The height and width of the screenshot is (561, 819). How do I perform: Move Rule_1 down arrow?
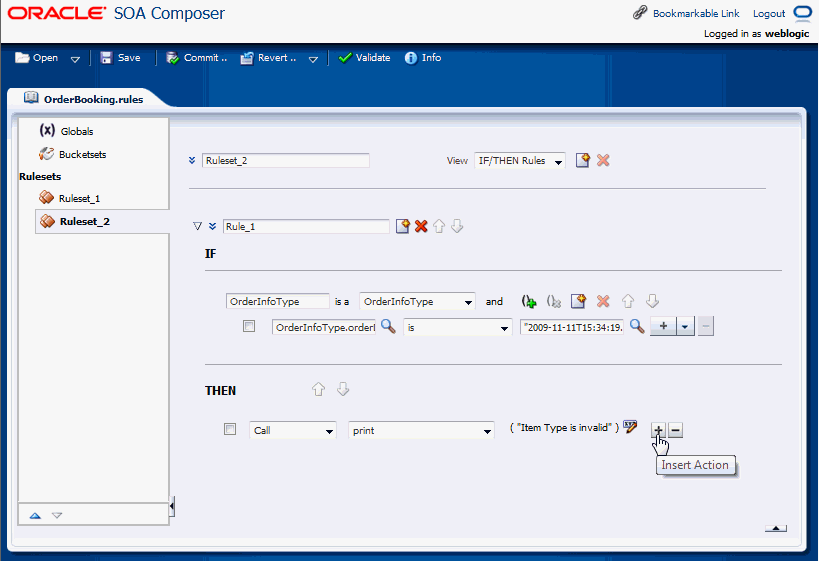click(457, 226)
